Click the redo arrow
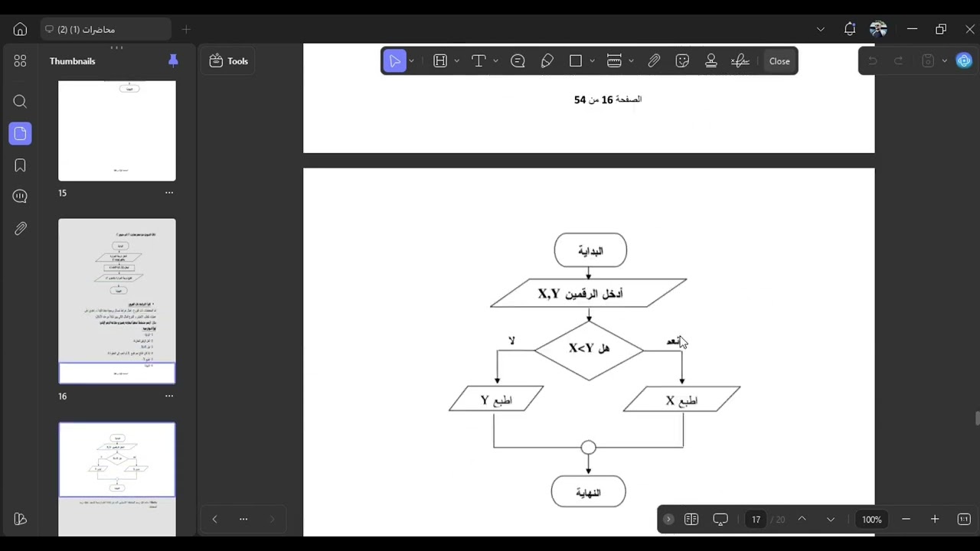This screenshot has width=980, height=551. (899, 61)
